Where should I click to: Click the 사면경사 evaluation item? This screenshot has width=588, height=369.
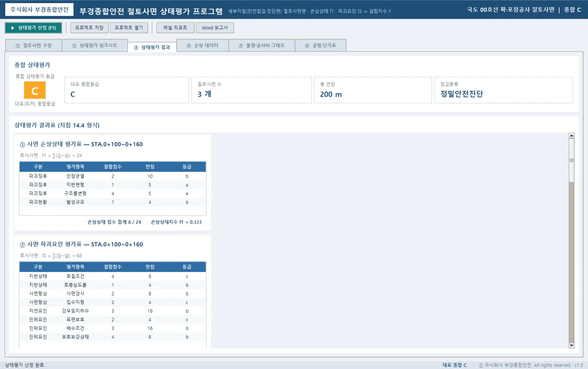[75, 294]
